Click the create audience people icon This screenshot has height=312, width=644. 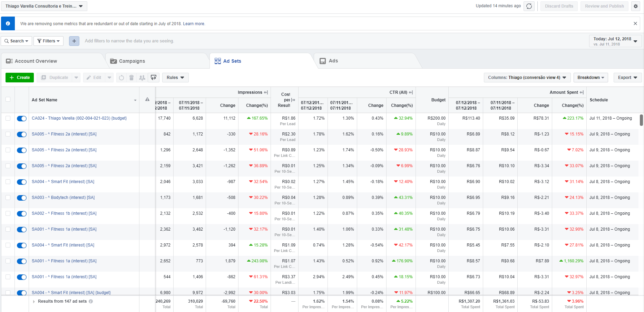[x=142, y=78]
